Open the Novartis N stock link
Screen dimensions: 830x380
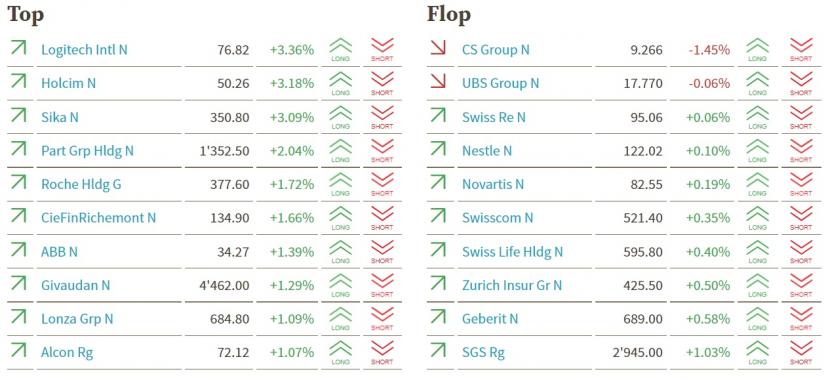pos(492,184)
